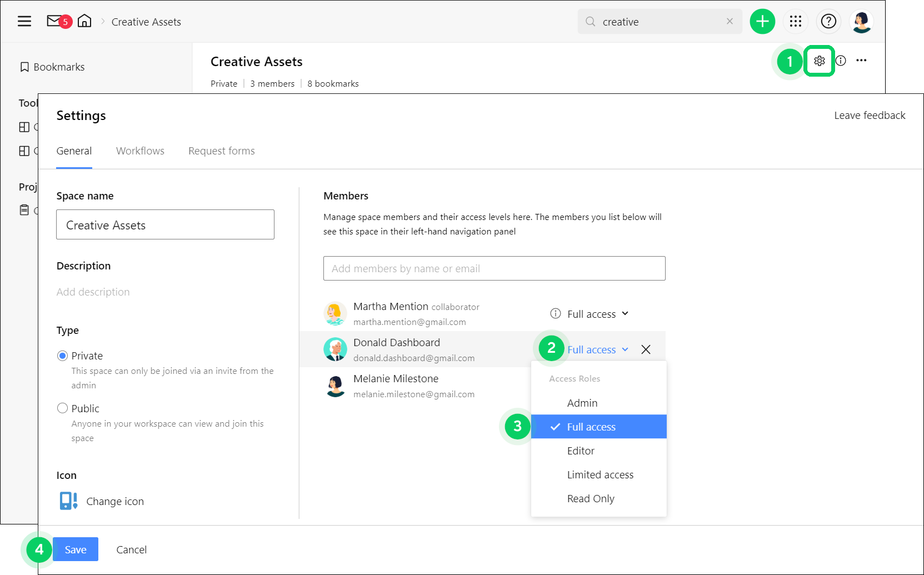
Task: Choose Editor access role
Action: [x=599, y=451]
